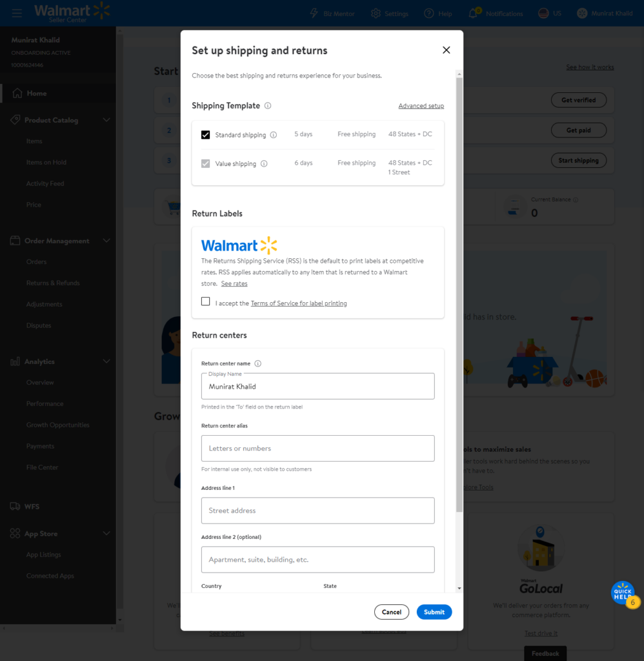644x661 pixels.
Task: Open Adjustments in the sidebar
Action: tap(45, 304)
